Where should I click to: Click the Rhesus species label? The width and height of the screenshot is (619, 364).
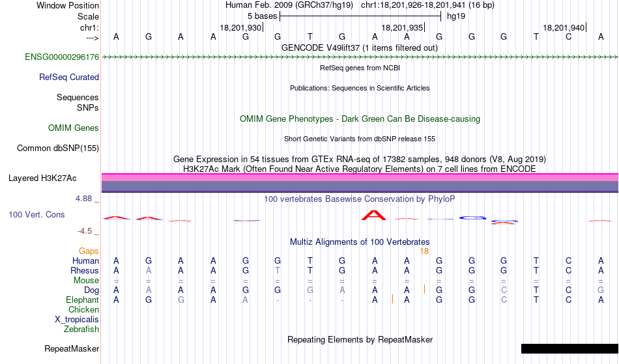click(84, 270)
